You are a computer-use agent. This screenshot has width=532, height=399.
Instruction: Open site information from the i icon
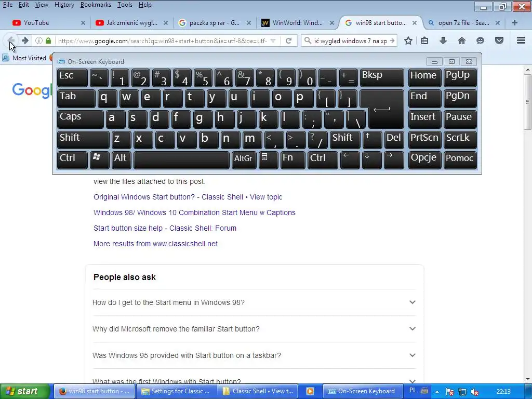[39, 41]
